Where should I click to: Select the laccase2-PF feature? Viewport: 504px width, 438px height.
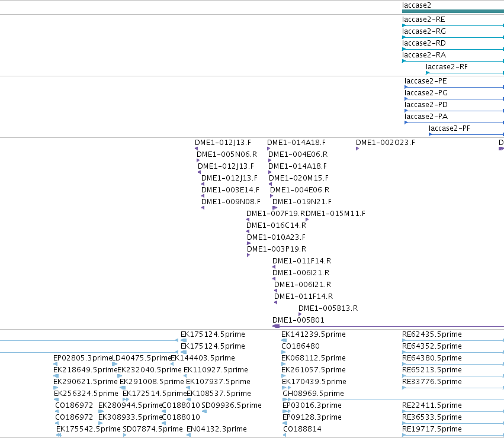(449, 128)
